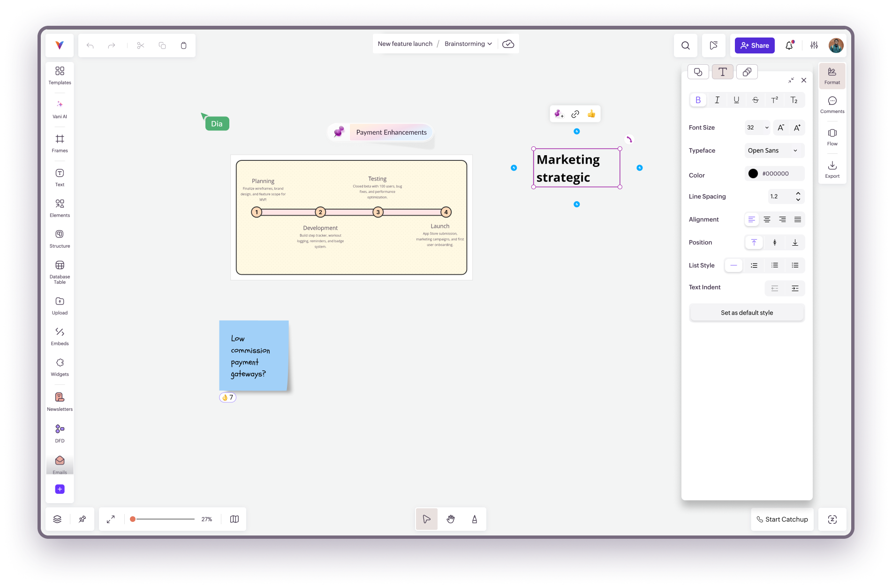This screenshot has height=588, width=892.
Task: Click Start Catchup button
Action: click(x=782, y=519)
